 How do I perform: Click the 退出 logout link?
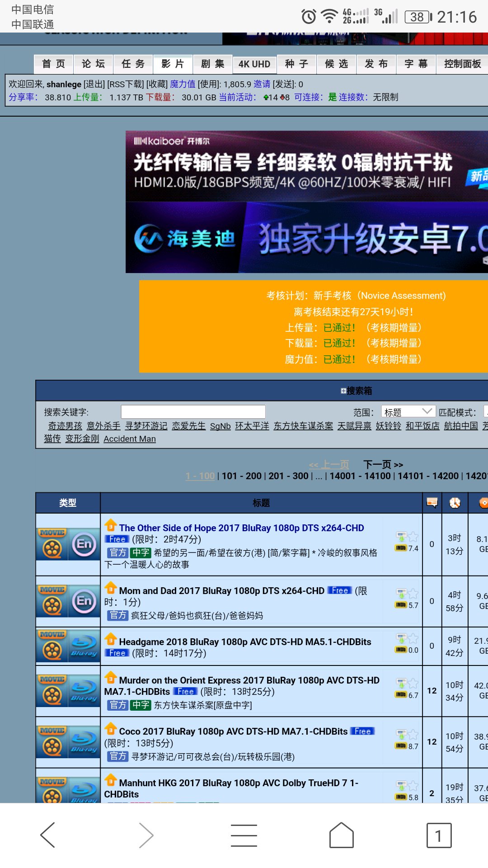tap(94, 84)
